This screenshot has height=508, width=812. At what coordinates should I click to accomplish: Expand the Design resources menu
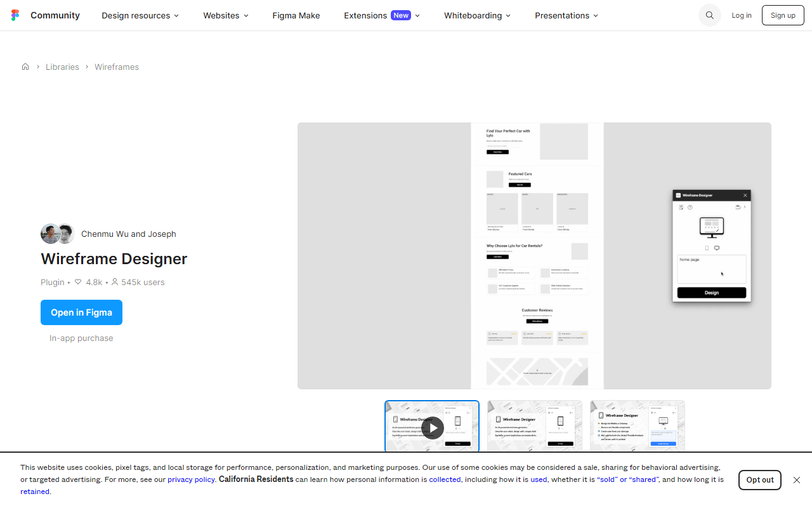[x=140, y=15]
